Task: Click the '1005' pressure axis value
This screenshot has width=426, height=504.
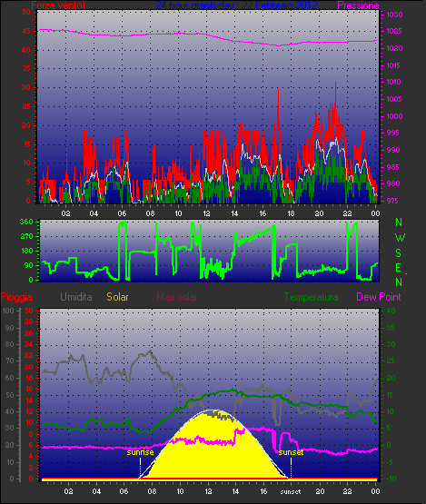Action: click(x=394, y=99)
